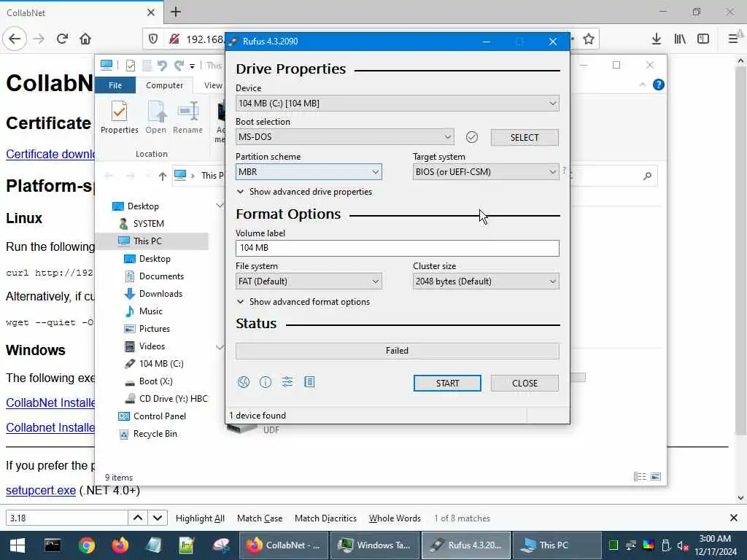Screen dimensions: 747x560
Task: Go to next find match arrow
Action: click(158, 518)
